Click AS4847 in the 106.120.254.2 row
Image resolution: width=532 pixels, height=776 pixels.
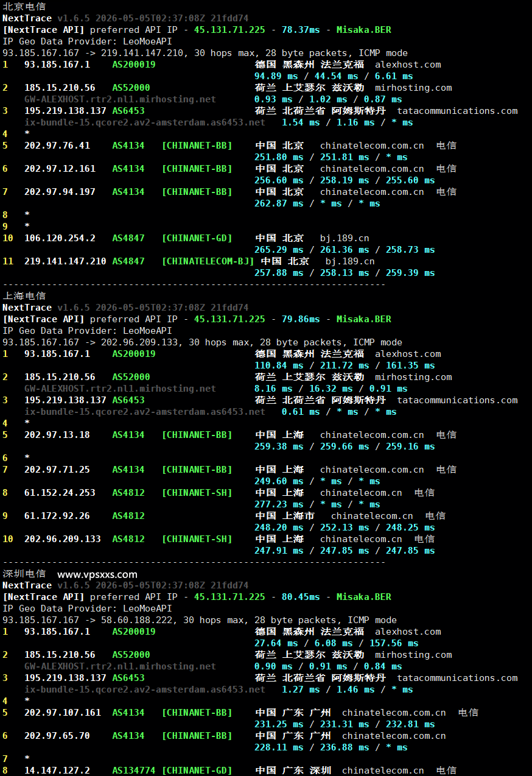(128, 238)
